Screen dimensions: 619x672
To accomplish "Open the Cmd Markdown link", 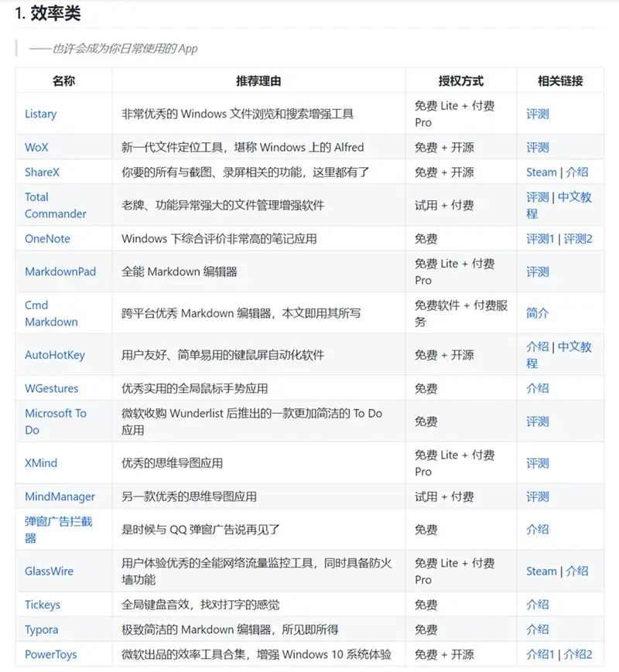I will 51,313.
